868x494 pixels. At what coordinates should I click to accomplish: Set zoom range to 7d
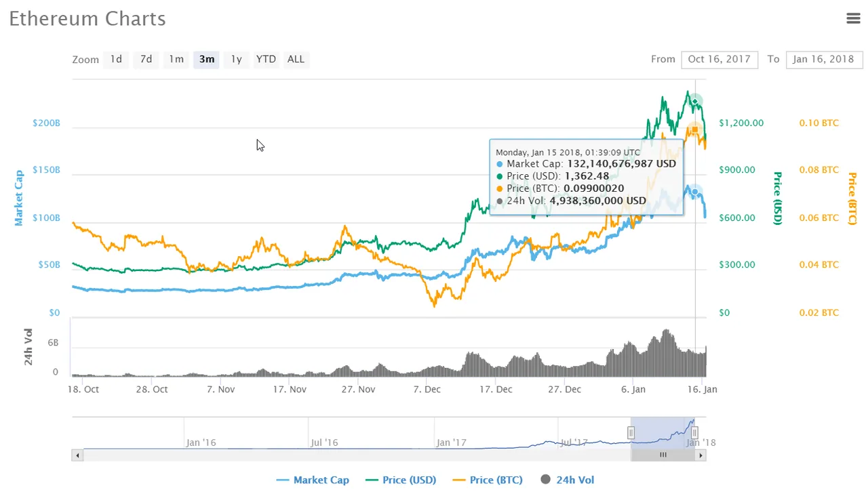click(x=146, y=60)
